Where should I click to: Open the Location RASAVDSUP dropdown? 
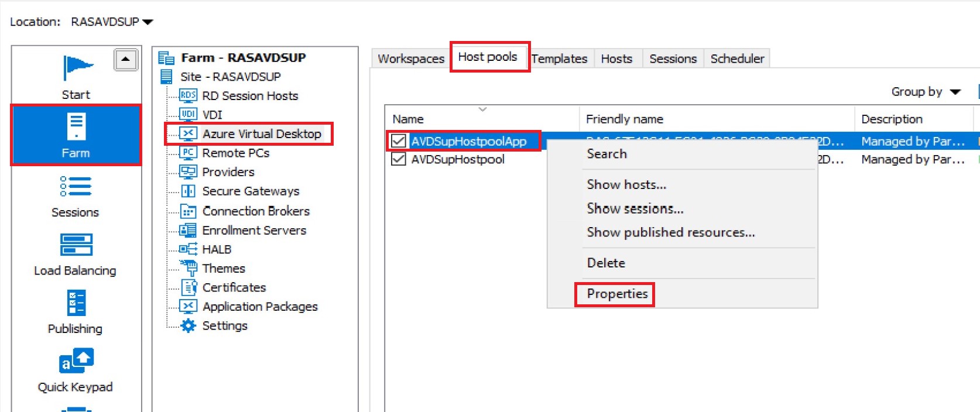[x=112, y=22]
